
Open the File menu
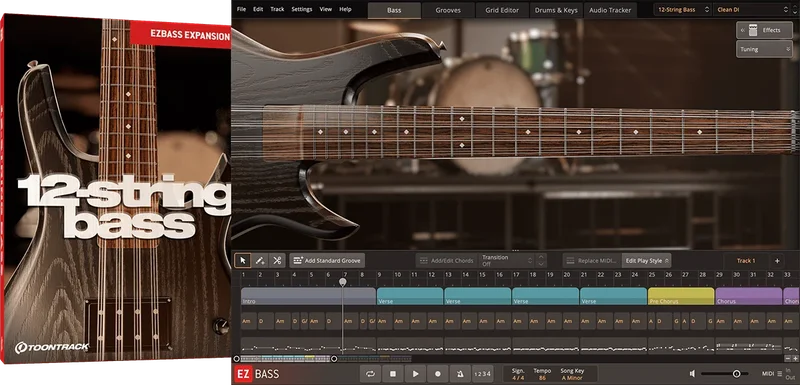click(x=241, y=9)
